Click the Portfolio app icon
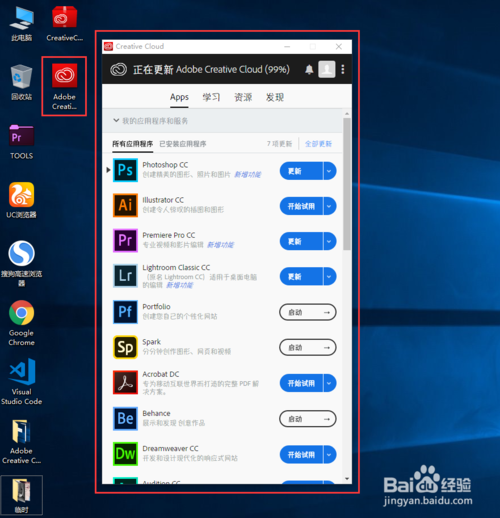Screen dimensions: 500x518 [x=125, y=312]
